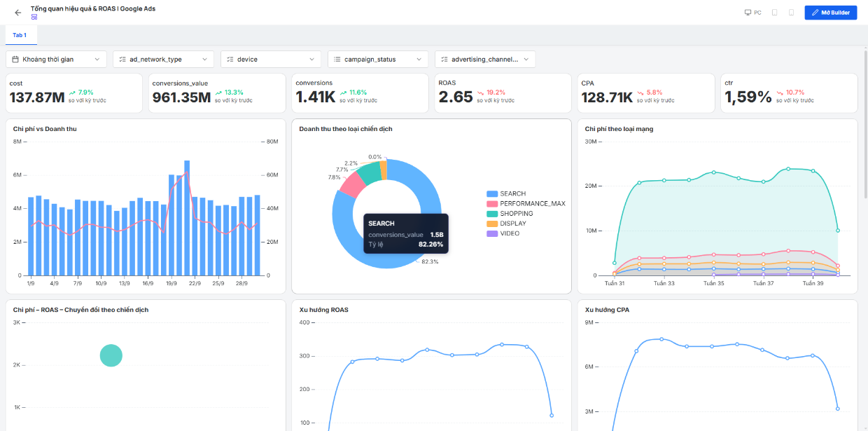The width and height of the screenshot is (868, 431).
Task: Click the conversions figure 1.41K
Action: 316,97
